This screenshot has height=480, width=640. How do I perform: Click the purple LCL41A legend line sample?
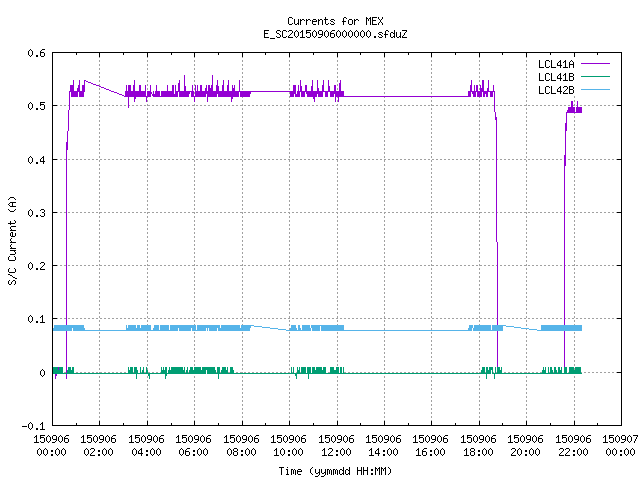click(x=595, y=64)
